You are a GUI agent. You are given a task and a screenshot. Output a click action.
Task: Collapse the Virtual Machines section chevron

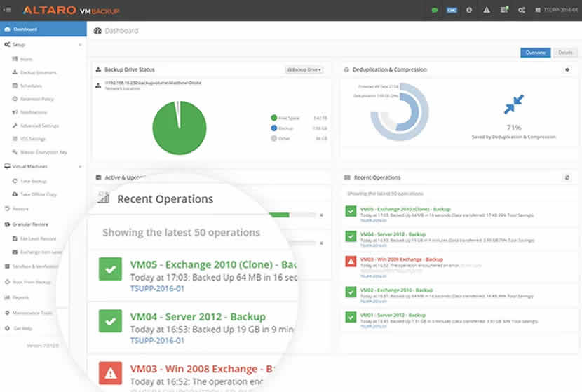80,167
